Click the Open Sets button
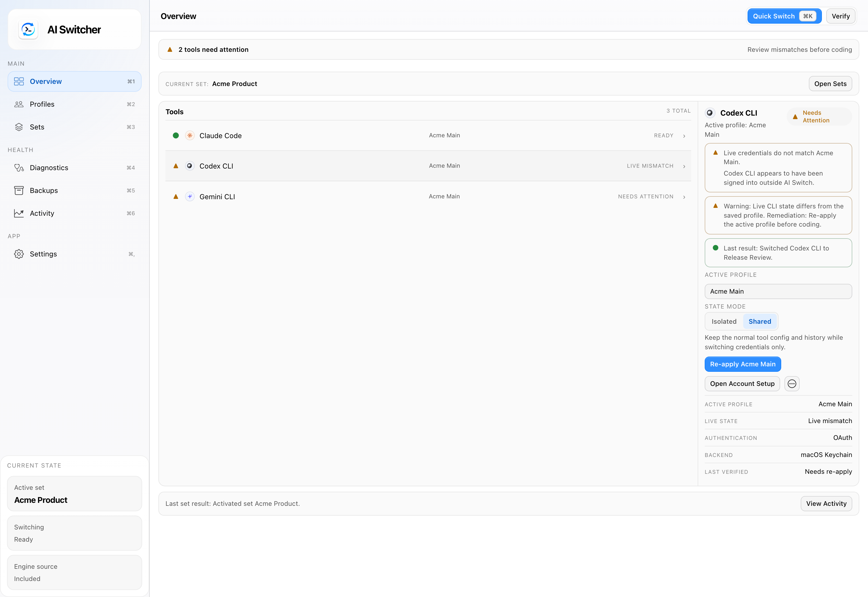This screenshot has width=868, height=597. 830,84
